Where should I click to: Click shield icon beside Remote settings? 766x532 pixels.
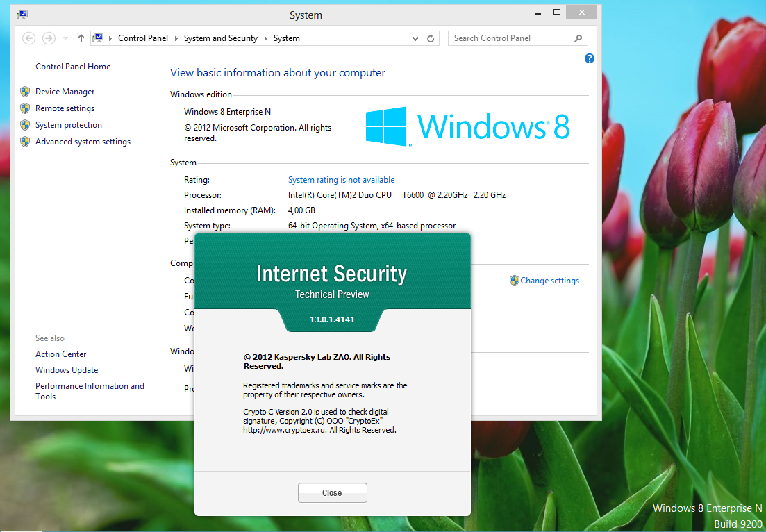pos(26,108)
